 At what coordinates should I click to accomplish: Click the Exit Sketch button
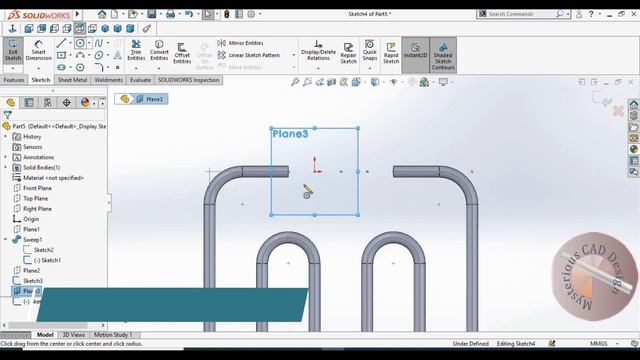pos(13,50)
